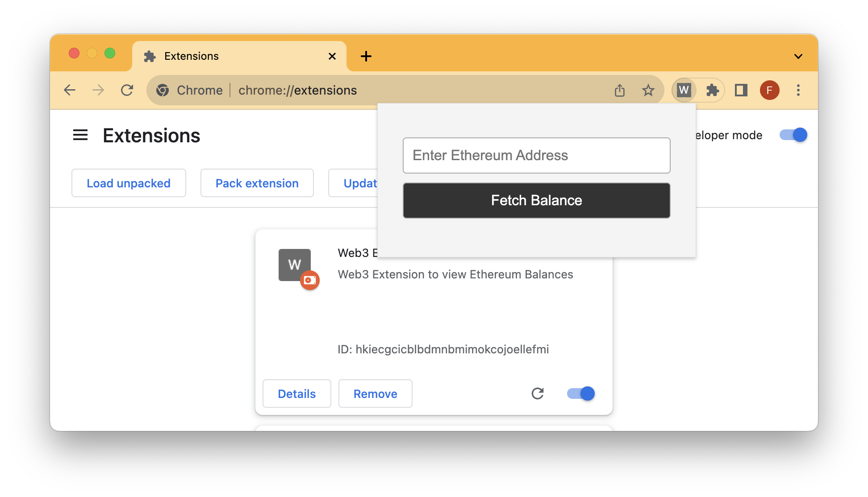Close the Extensions tab
868x497 pixels.
pos(332,56)
